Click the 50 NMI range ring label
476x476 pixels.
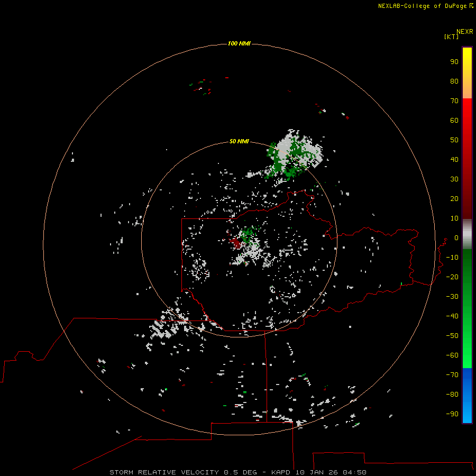coord(239,141)
